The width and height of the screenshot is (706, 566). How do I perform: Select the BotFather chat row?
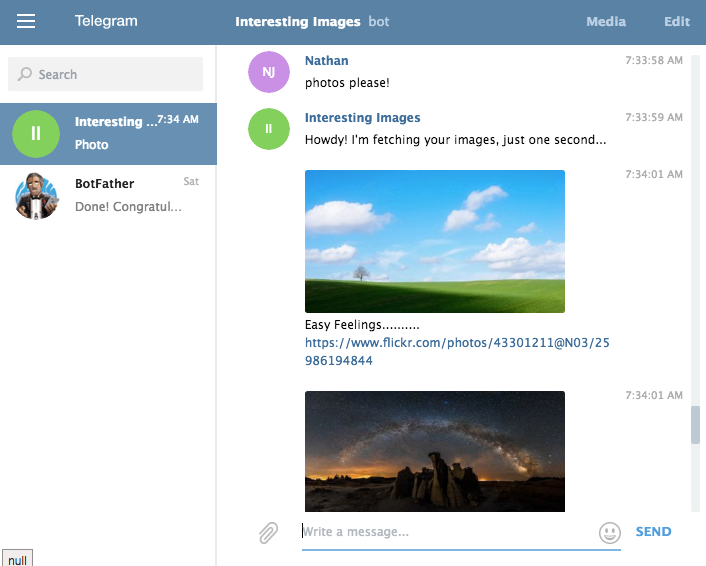[108, 196]
